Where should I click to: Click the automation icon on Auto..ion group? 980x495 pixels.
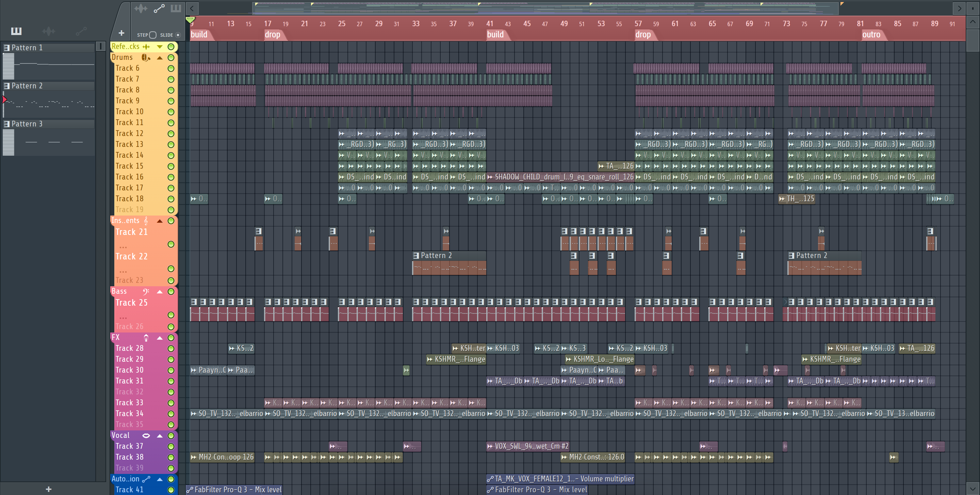click(146, 479)
